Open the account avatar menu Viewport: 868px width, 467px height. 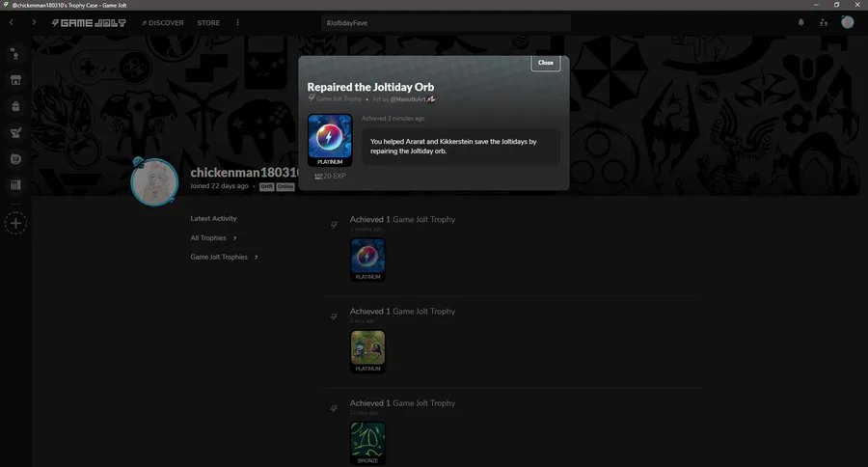coord(847,22)
